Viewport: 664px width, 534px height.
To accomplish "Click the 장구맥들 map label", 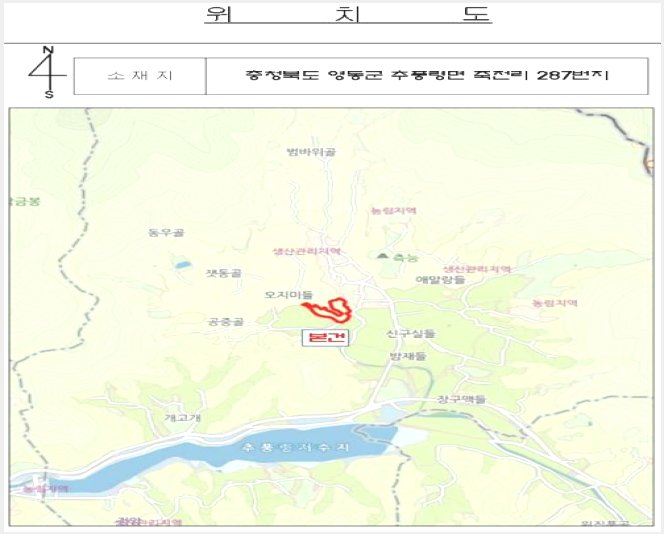I will point(461,399).
